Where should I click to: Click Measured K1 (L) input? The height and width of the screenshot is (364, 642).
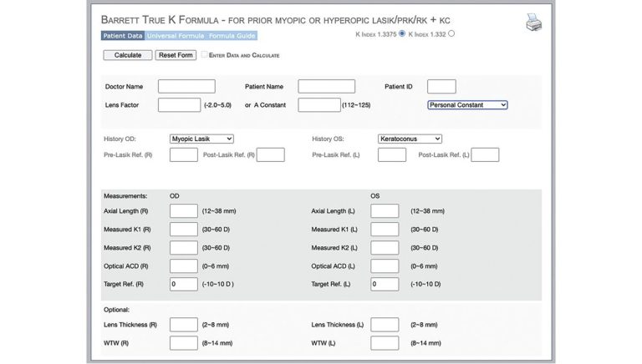click(385, 229)
